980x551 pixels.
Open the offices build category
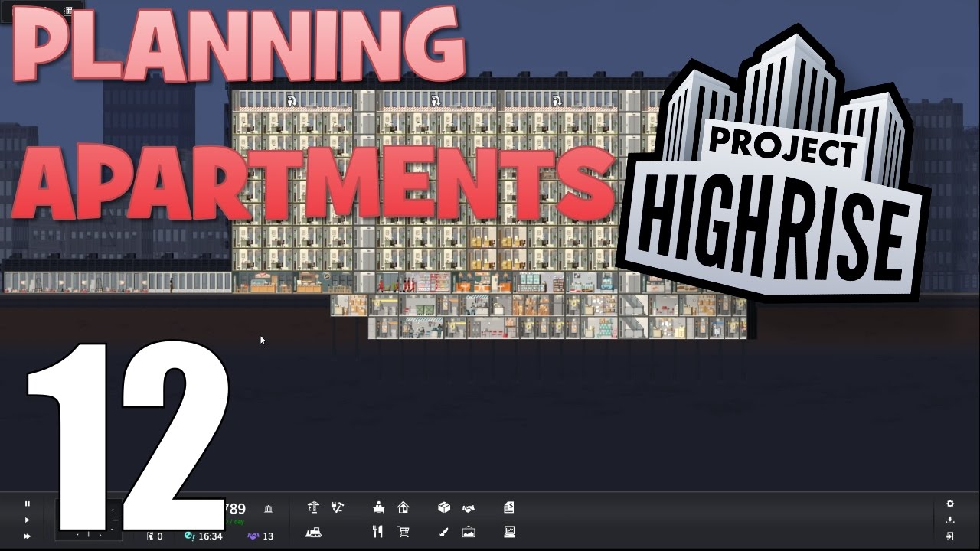point(378,507)
